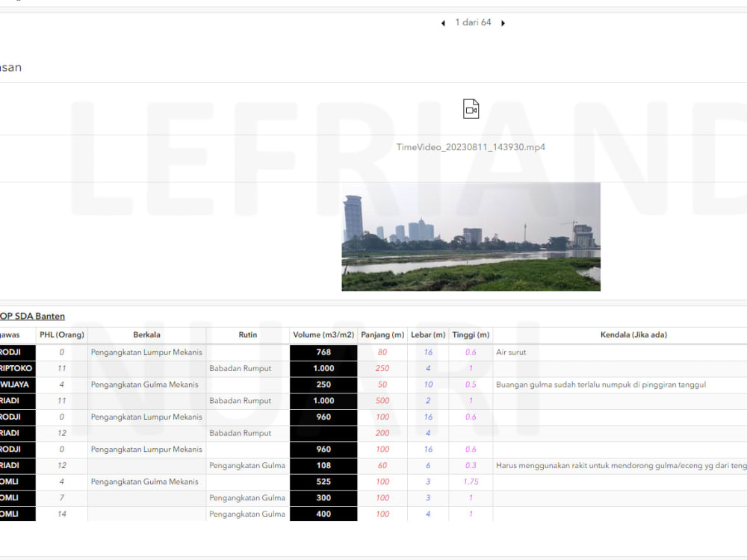Click volume cell 400
Viewport: 747px width, 560px height.
pos(323,514)
